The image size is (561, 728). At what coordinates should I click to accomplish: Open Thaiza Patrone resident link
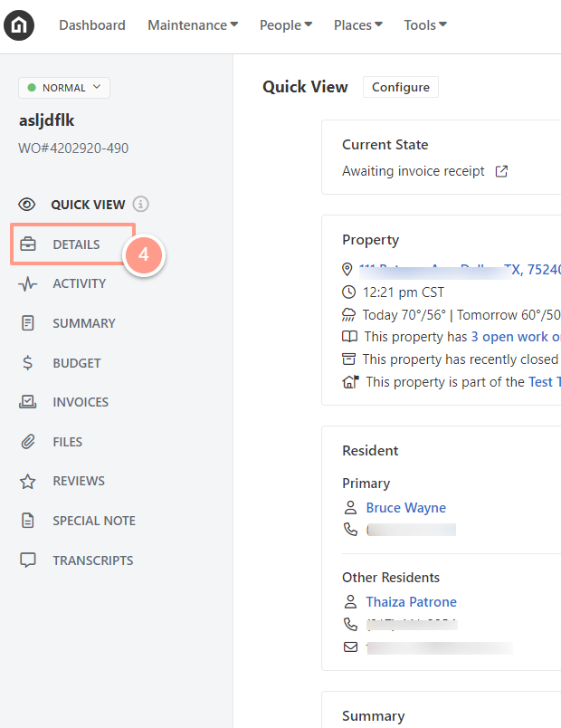point(411,602)
